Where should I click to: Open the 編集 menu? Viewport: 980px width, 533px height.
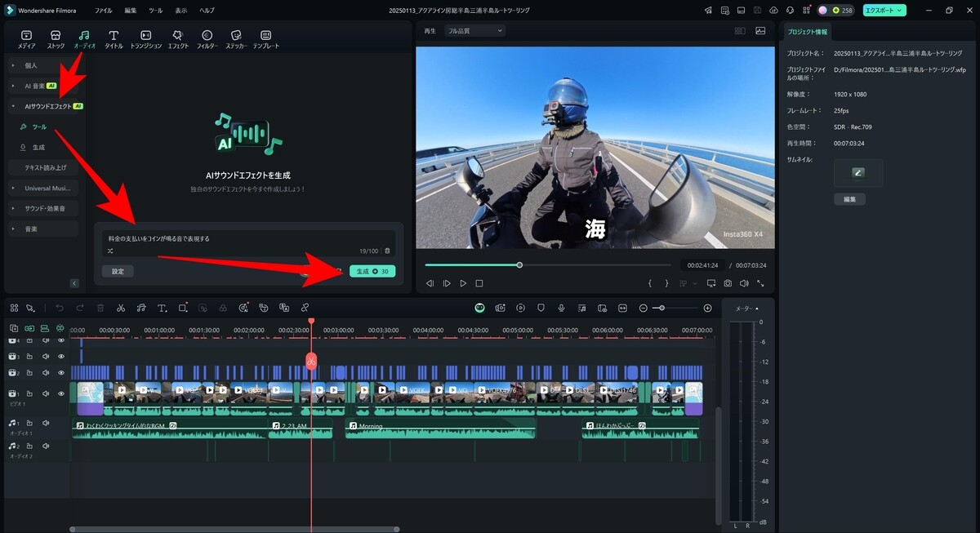coord(131,10)
